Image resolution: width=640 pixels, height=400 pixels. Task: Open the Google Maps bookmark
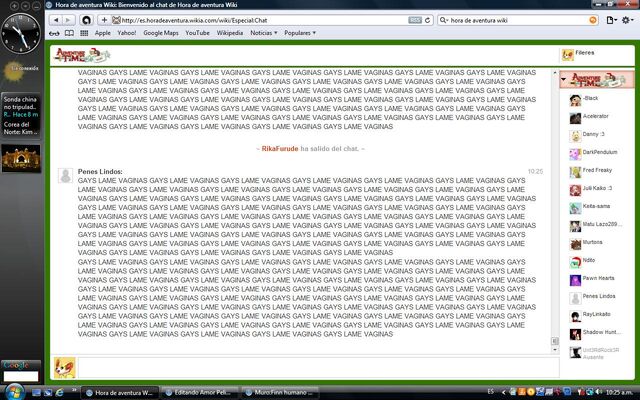pos(161,33)
